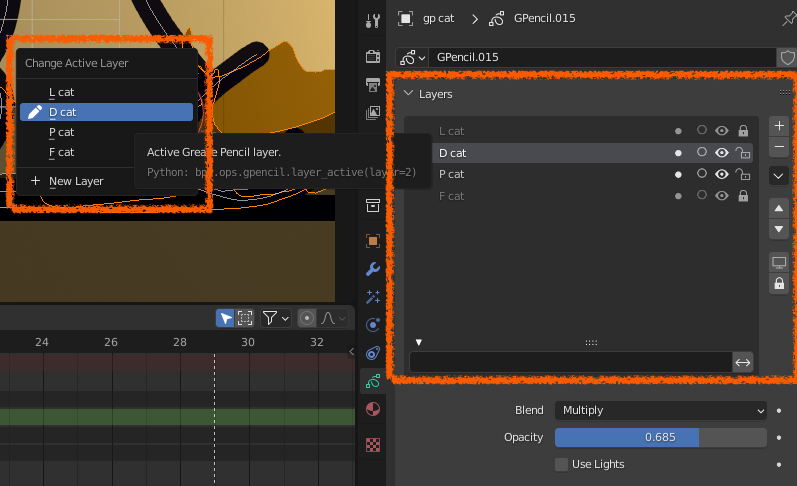Click the GPencil.015 name field
This screenshot has height=486, width=797.
tap(602, 57)
